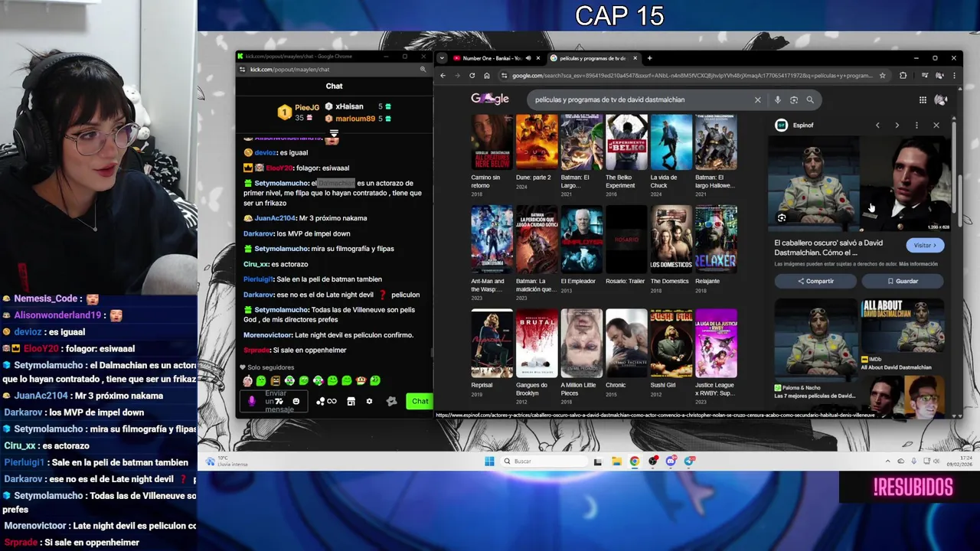Open a new Chrome tab

(649, 58)
